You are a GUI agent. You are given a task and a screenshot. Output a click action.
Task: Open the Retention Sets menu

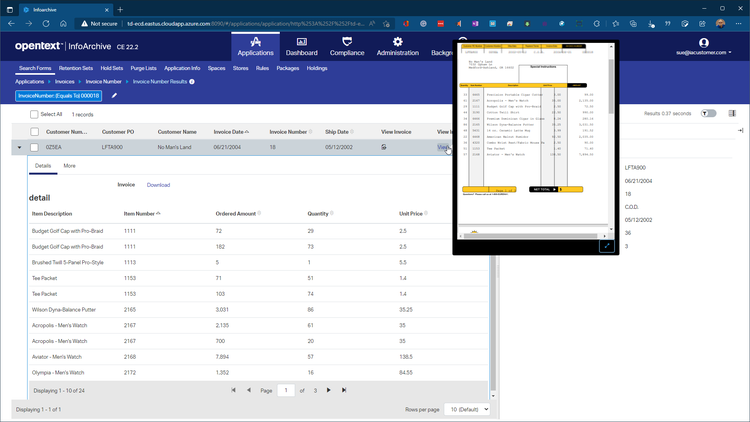(76, 68)
